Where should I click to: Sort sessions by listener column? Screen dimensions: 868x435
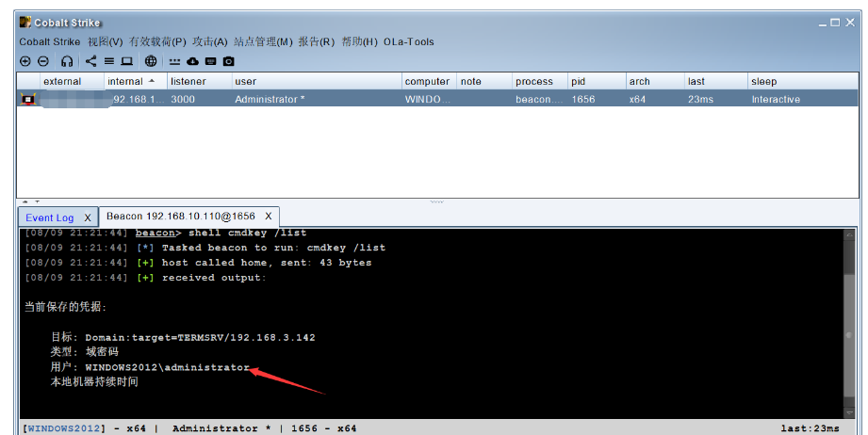point(199,81)
